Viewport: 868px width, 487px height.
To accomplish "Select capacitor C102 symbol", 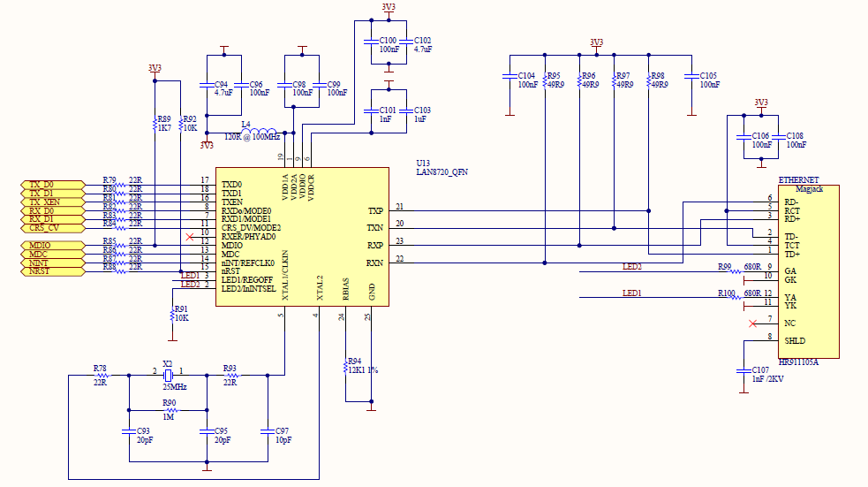I will point(406,42).
